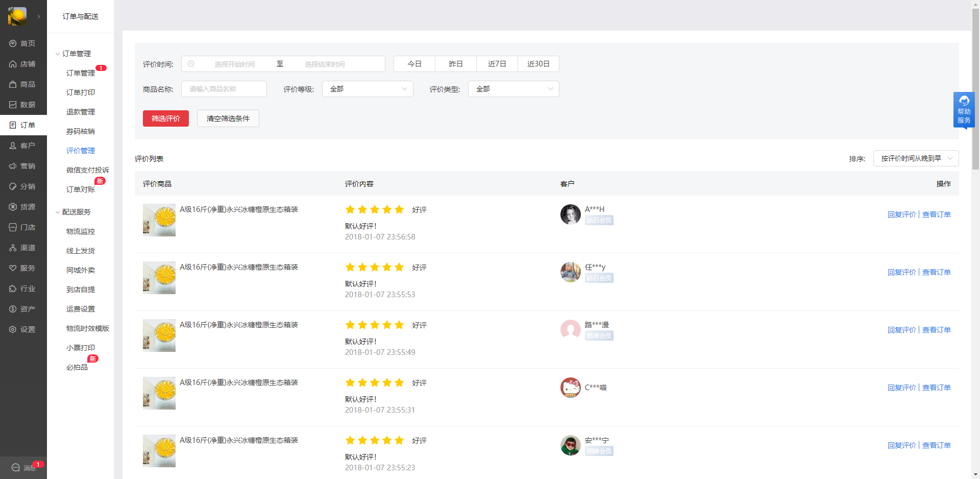
Task: Open the 评价类型 dropdown
Action: pyautogui.click(x=513, y=89)
